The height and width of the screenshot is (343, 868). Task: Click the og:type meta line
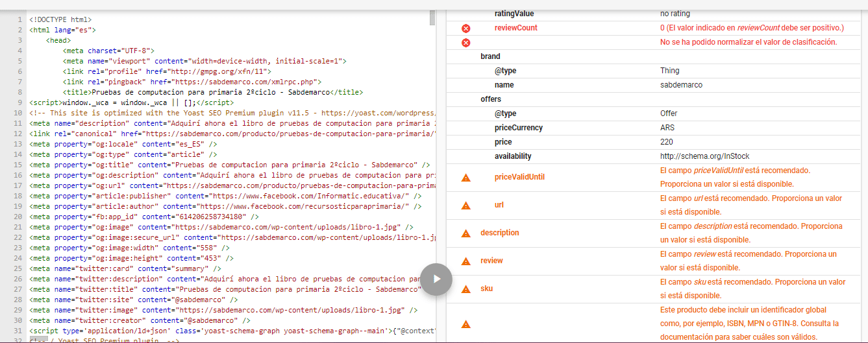click(x=123, y=154)
